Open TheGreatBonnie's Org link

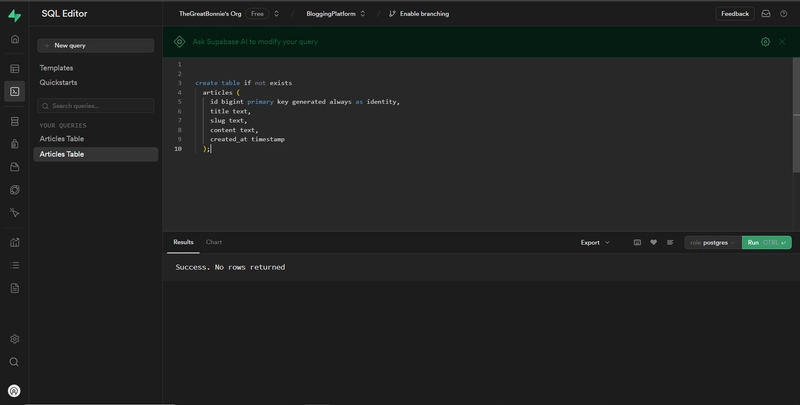click(210, 14)
